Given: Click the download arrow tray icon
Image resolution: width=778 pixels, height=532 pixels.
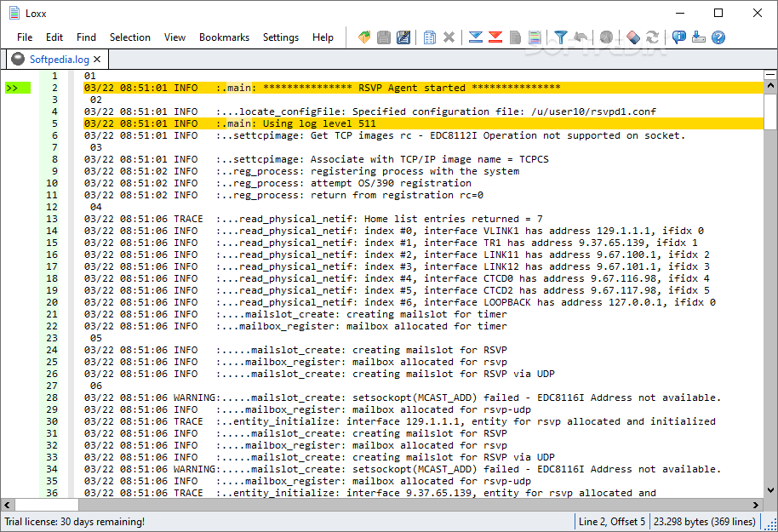Looking at the screenshot, I should point(699,37).
